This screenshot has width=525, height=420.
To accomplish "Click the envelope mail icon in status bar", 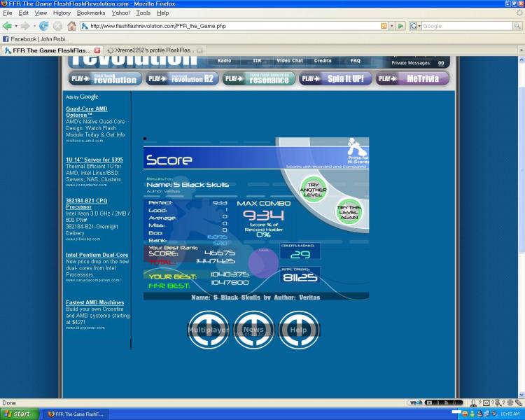I will tap(486, 402).
